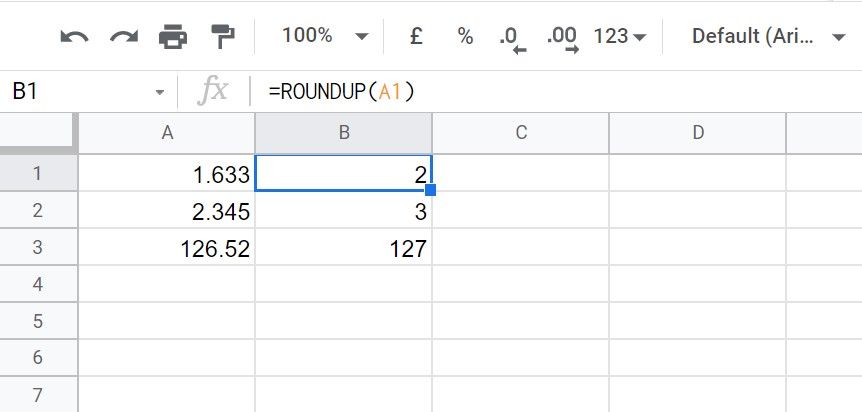Apply percent format icon

(465, 36)
